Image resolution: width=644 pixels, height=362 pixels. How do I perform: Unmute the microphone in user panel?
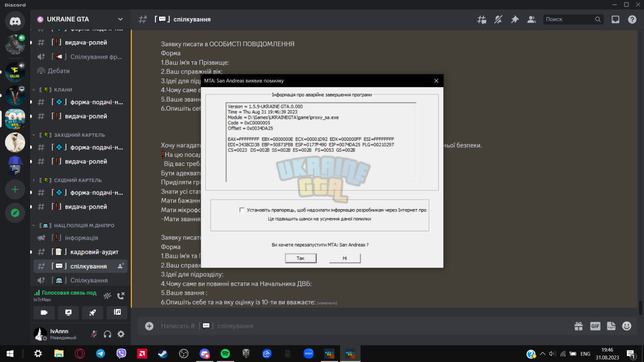coord(94,334)
